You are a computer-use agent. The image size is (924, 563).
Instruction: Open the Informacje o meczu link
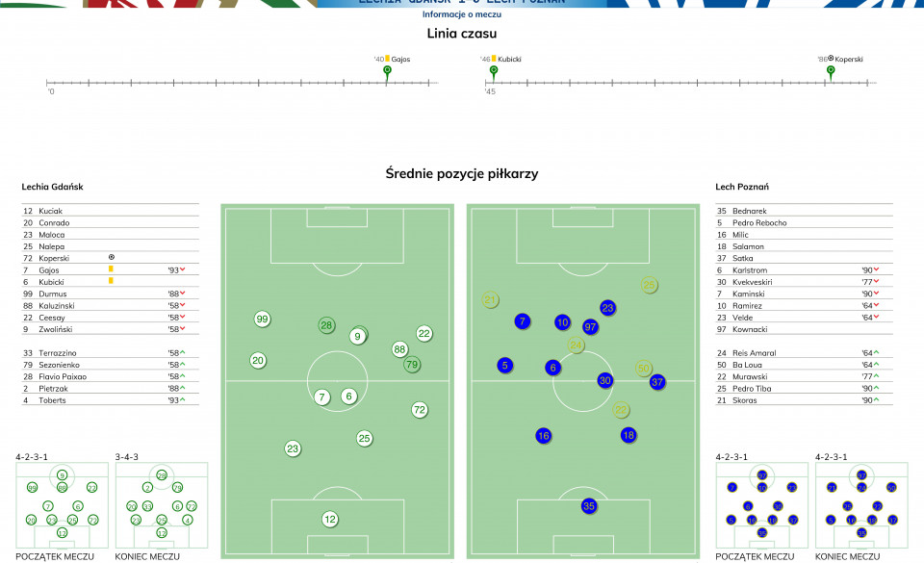coord(461,14)
